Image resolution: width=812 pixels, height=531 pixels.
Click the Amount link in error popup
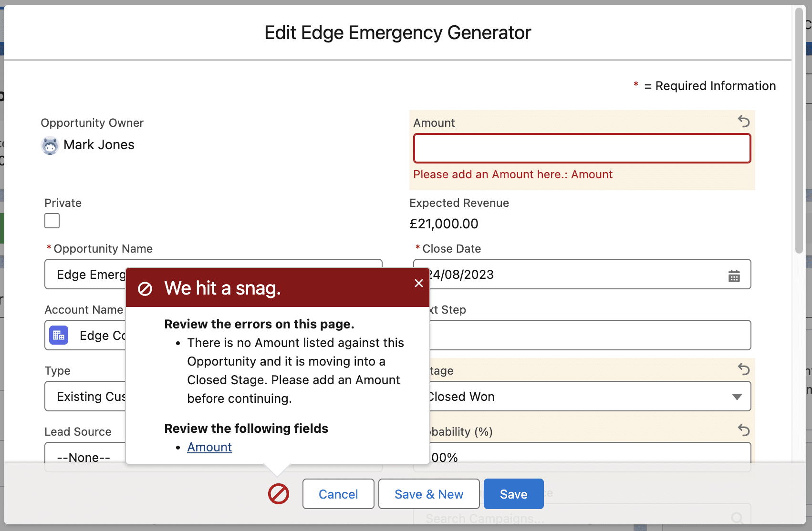[x=209, y=447]
